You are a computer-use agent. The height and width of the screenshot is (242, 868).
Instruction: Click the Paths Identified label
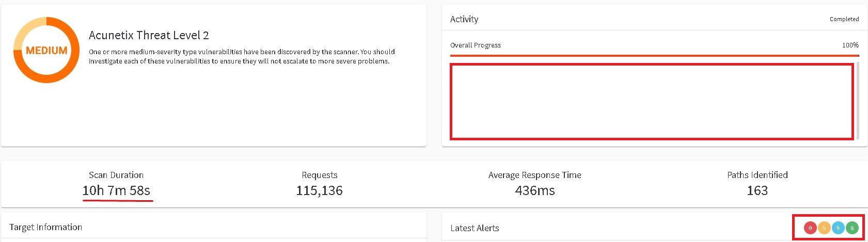click(757, 175)
